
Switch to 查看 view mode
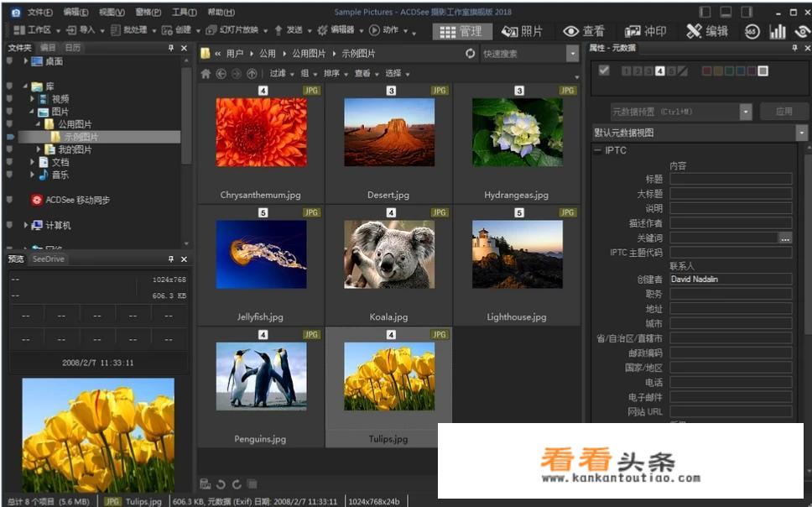click(584, 32)
